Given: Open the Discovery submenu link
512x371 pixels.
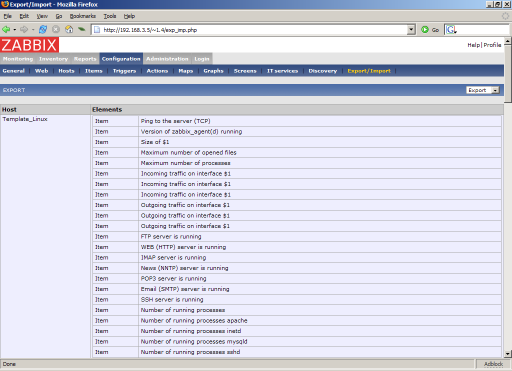Looking at the screenshot, I should tap(323, 71).
